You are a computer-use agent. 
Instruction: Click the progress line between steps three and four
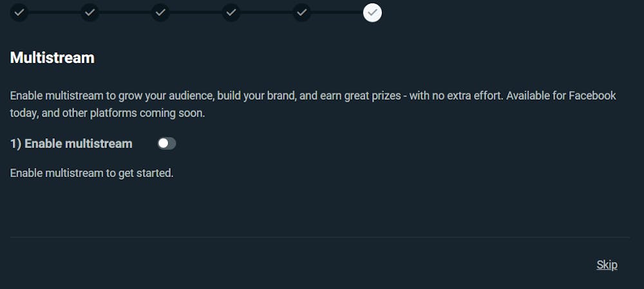196,13
